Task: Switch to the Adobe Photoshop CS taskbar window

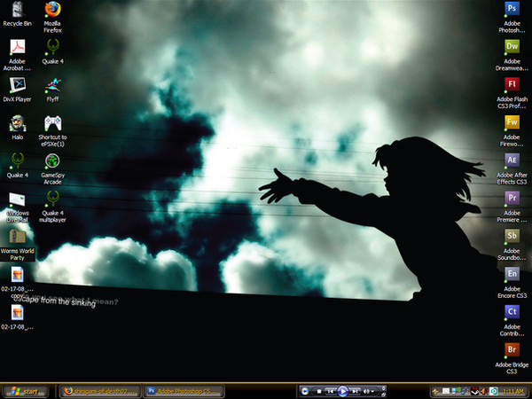Action: click(x=184, y=391)
